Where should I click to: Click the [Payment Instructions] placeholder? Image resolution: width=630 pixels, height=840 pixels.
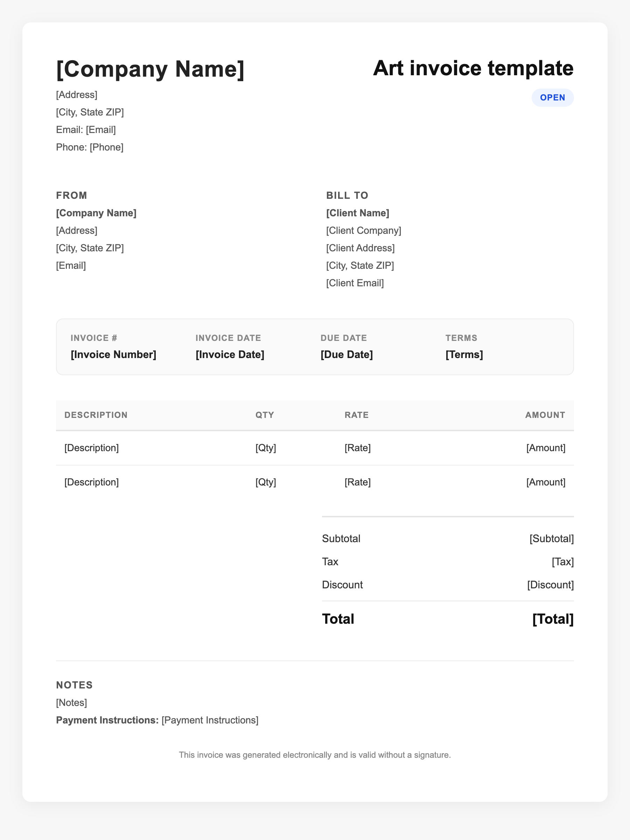pyautogui.click(x=210, y=720)
